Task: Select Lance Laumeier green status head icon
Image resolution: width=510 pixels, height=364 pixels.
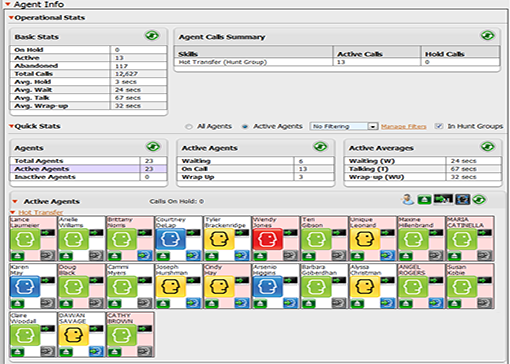Action: coord(25,239)
